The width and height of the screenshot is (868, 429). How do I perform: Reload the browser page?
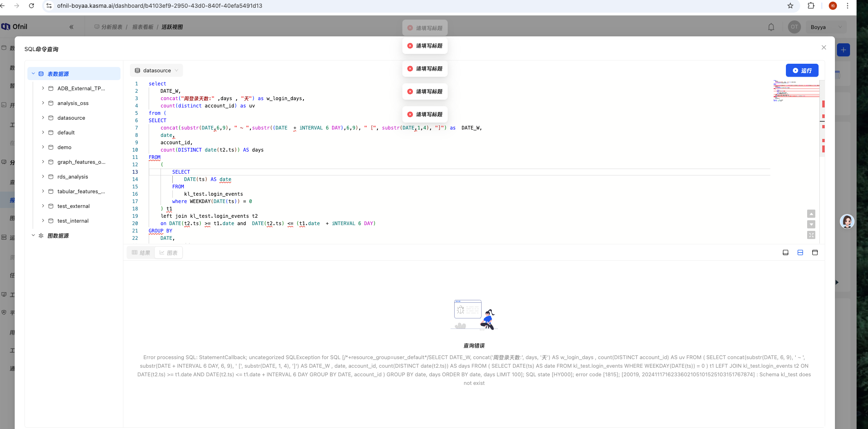31,6
